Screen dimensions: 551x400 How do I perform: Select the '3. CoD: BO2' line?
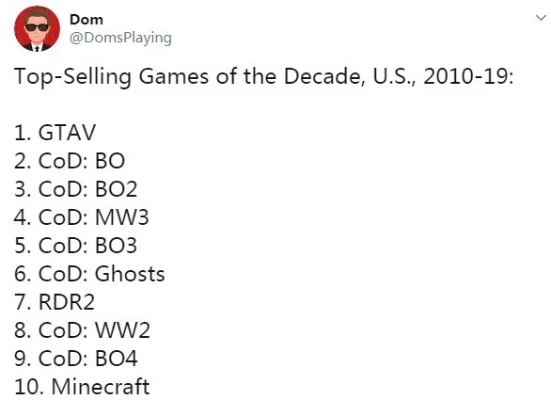pos(76,189)
